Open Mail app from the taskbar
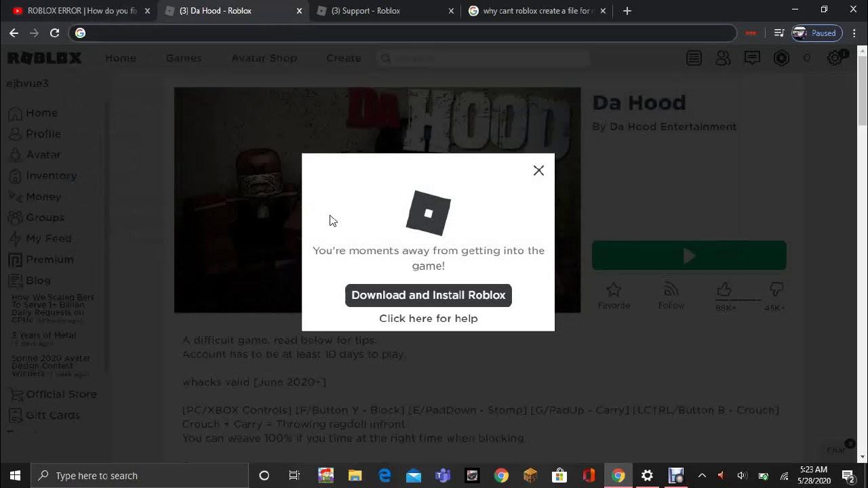 point(414,476)
